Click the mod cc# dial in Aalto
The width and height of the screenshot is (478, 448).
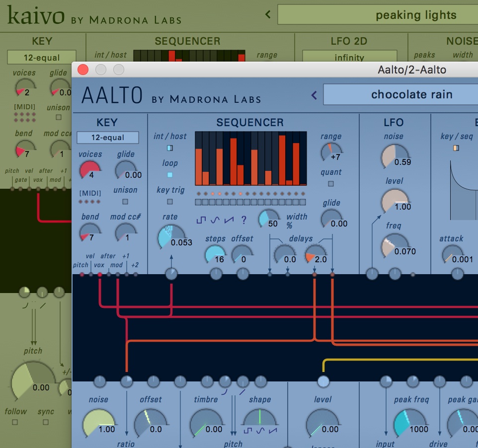tap(126, 232)
